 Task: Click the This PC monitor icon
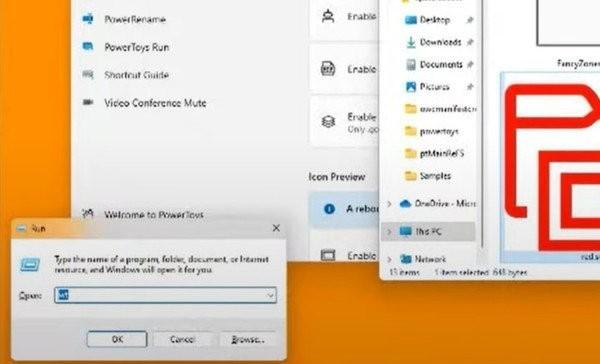pyautogui.click(x=405, y=231)
